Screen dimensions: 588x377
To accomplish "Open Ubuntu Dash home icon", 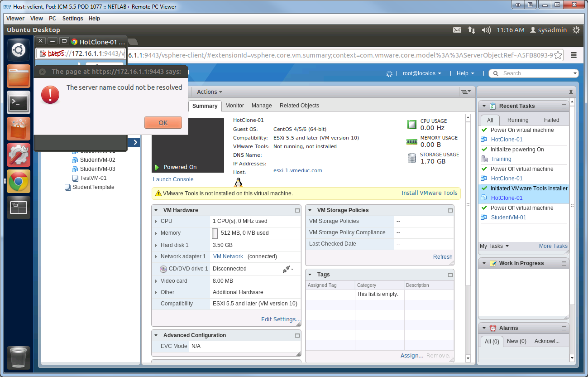I will tap(19, 50).
